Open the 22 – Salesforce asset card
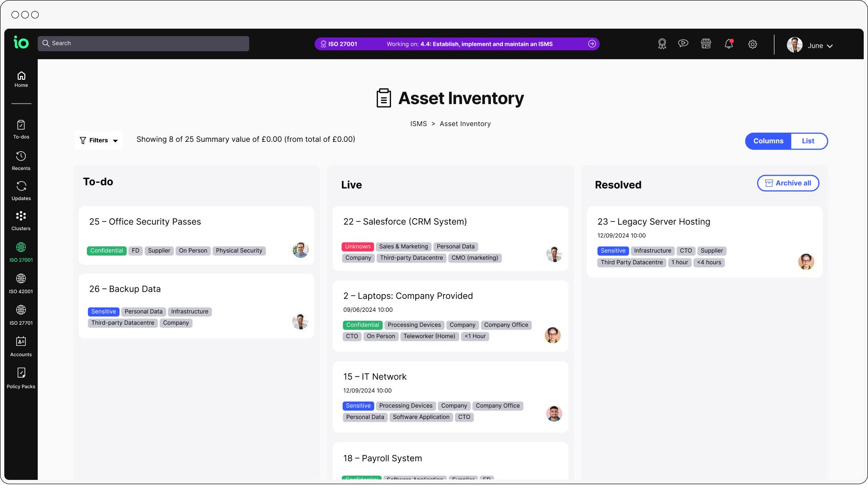 (405, 222)
